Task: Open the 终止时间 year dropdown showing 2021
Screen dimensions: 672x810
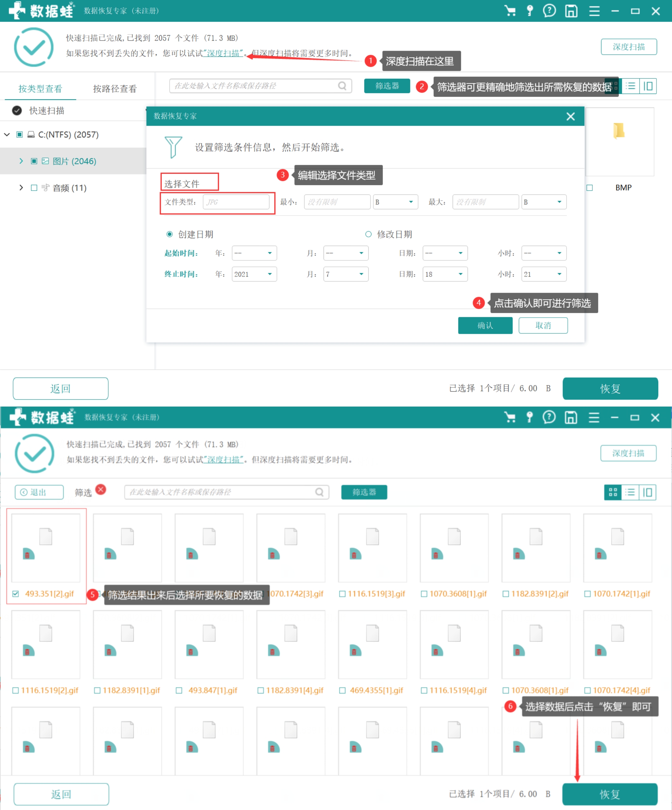Action: tap(254, 274)
